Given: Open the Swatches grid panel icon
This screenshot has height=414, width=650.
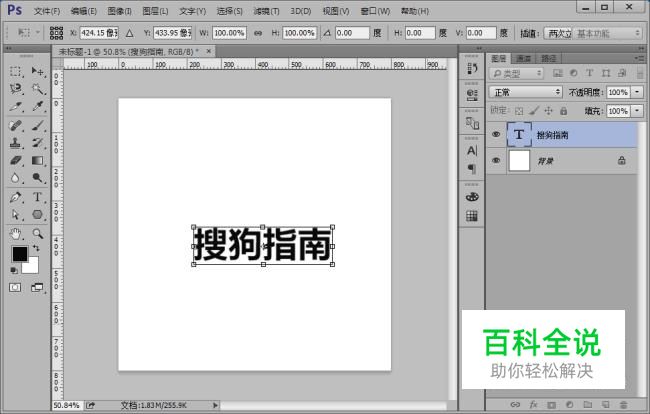Looking at the screenshot, I should (x=472, y=216).
